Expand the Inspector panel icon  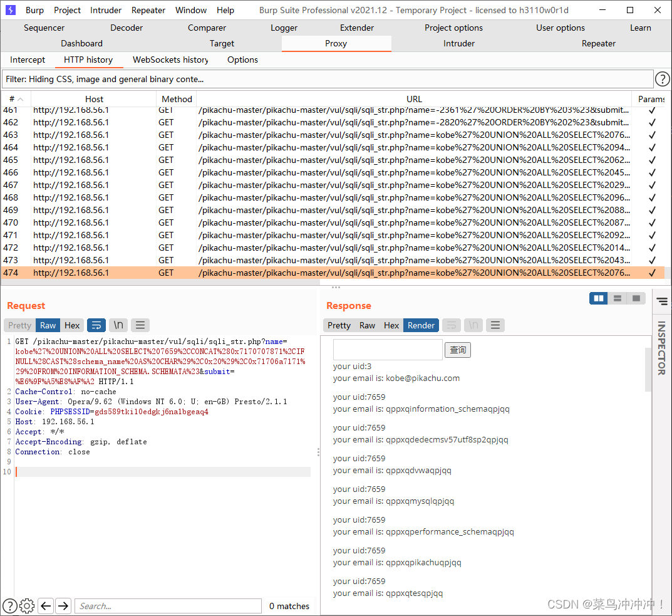click(662, 301)
